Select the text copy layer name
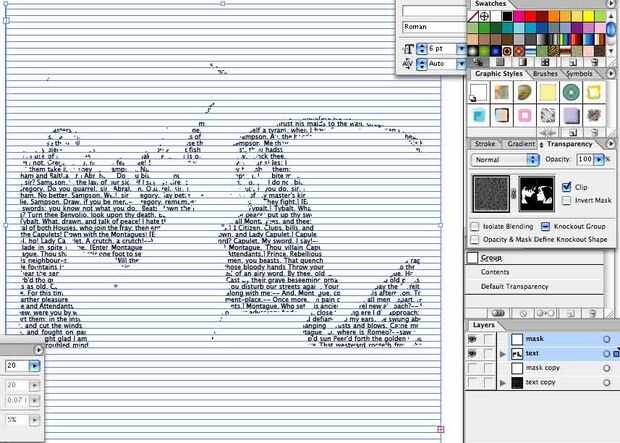620x443 pixels. [540, 382]
